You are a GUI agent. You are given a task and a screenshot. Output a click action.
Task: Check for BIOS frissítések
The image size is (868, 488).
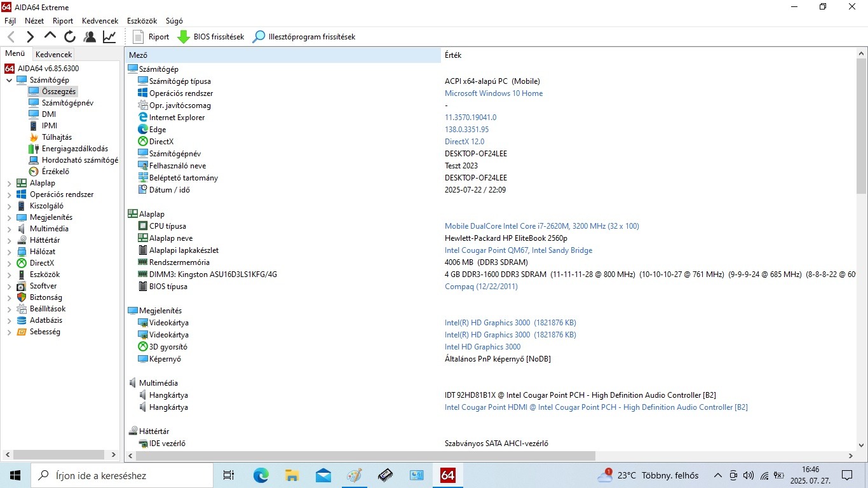click(210, 37)
